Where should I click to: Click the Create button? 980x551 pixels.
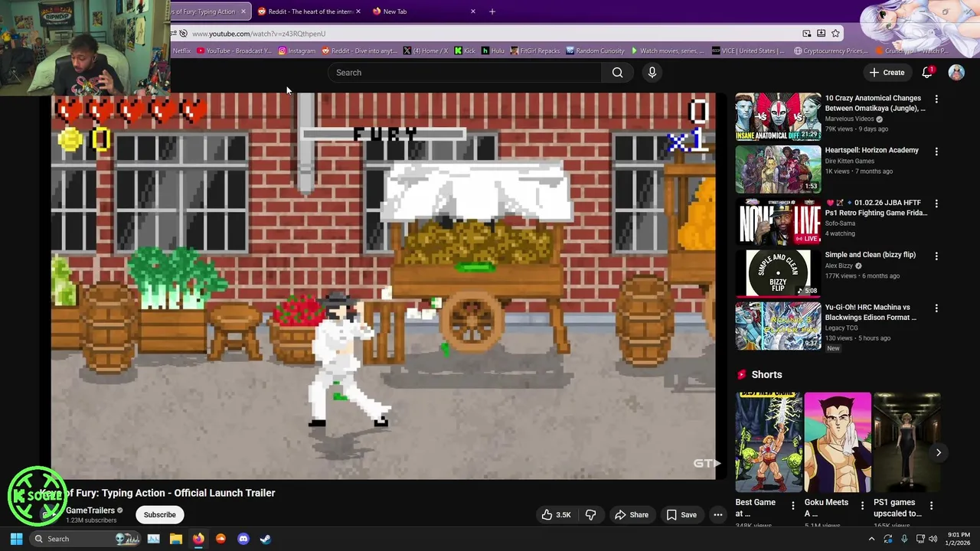tap(887, 73)
